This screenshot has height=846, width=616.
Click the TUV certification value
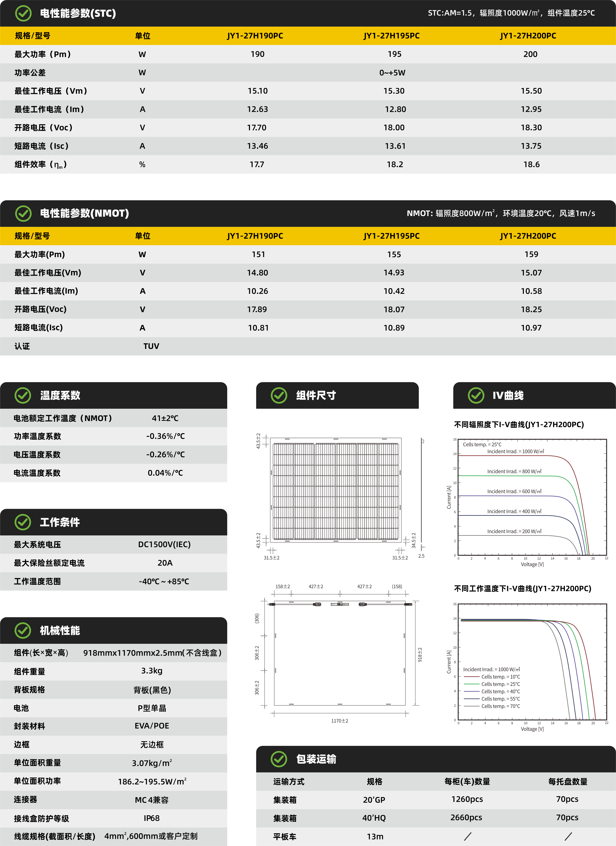point(151,346)
